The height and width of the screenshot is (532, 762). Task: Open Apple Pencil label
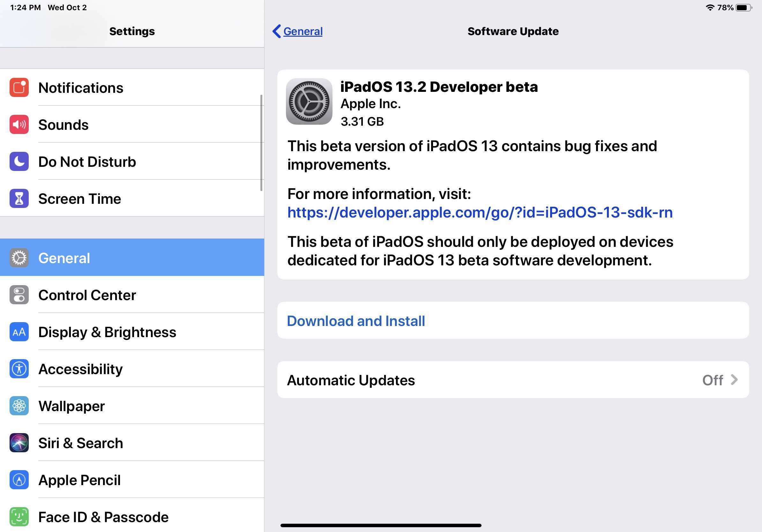point(79,480)
